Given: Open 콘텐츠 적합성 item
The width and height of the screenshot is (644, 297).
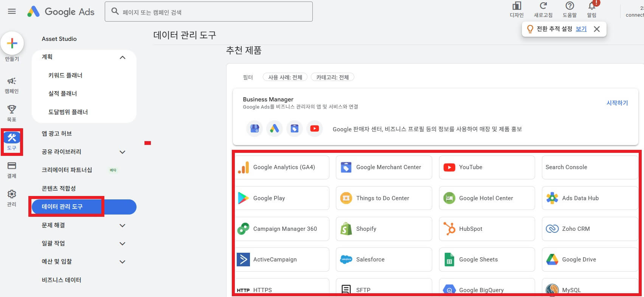Looking at the screenshot, I should (59, 188).
